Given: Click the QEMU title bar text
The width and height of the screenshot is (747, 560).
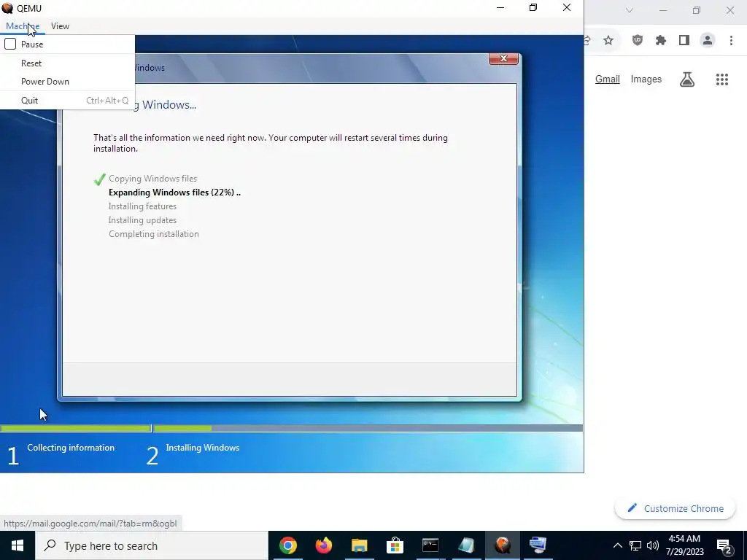Looking at the screenshot, I should [x=29, y=8].
